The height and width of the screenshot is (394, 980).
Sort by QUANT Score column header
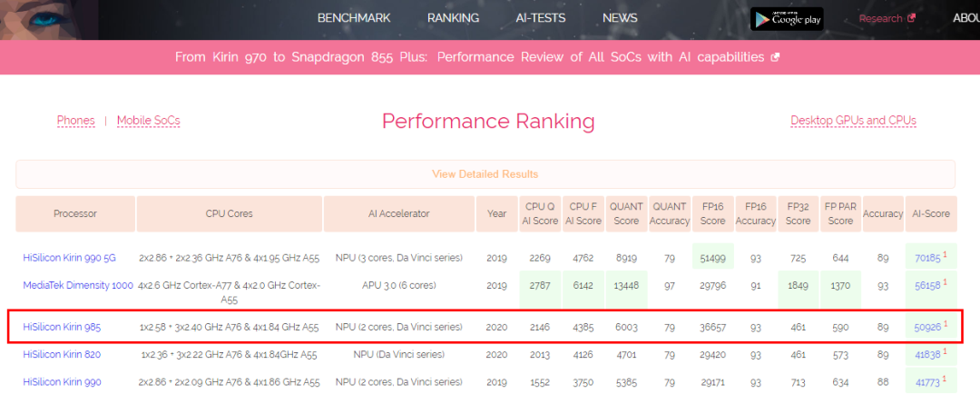[626, 214]
